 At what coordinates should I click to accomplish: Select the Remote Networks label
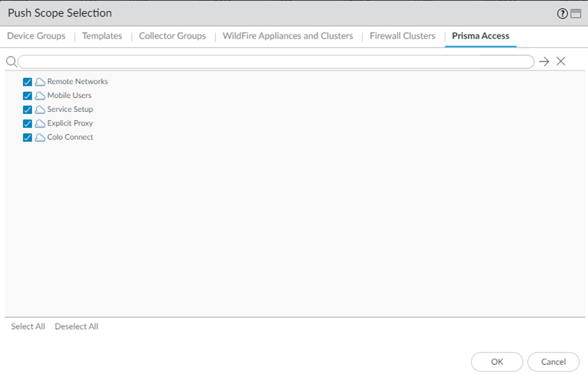(77, 82)
